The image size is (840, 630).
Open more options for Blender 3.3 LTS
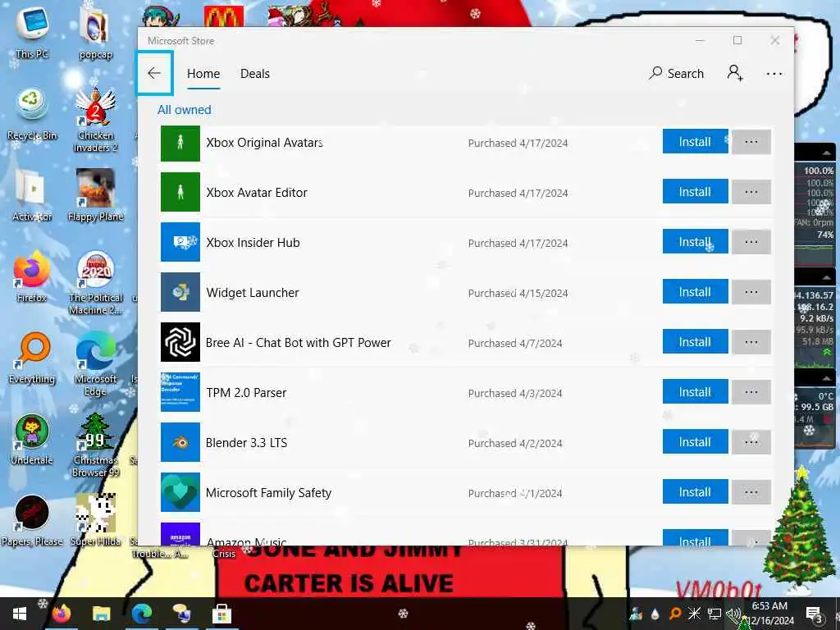(751, 442)
